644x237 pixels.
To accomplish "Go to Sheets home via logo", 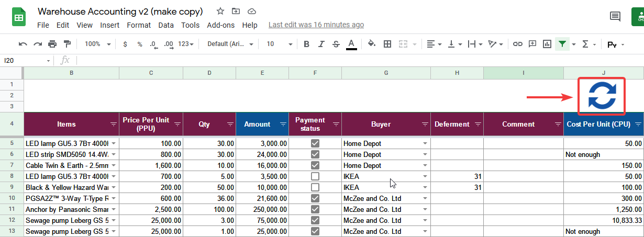I will point(19,17).
